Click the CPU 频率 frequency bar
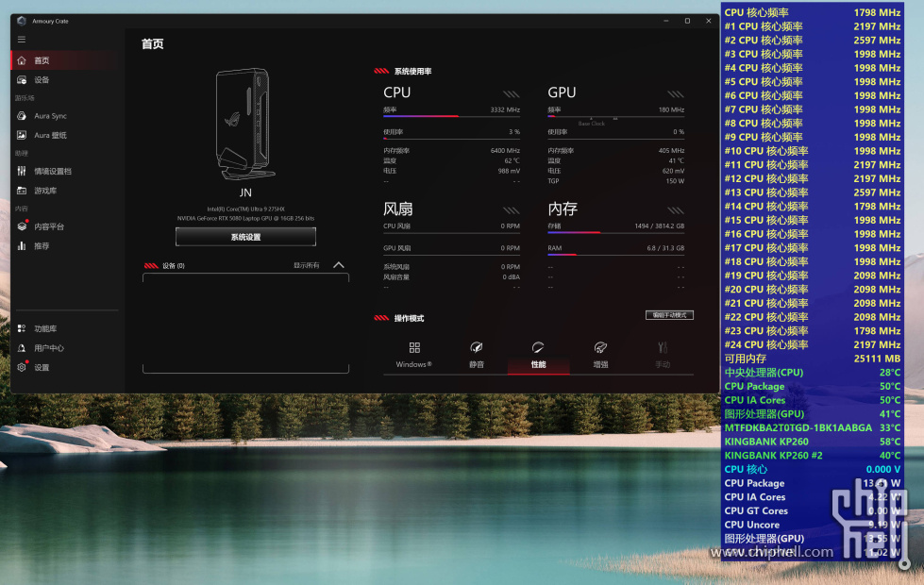Screen dimensions: 924x585 pos(451,117)
